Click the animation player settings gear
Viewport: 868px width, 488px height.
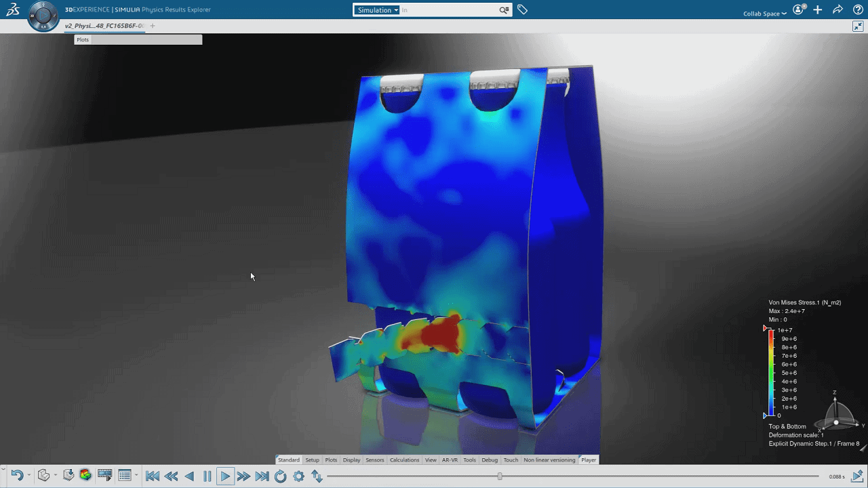[x=298, y=476]
